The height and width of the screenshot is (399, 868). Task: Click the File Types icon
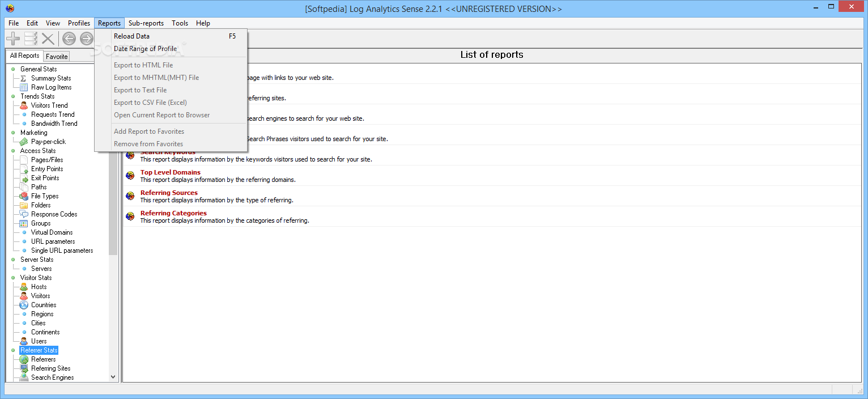(x=24, y=196)
